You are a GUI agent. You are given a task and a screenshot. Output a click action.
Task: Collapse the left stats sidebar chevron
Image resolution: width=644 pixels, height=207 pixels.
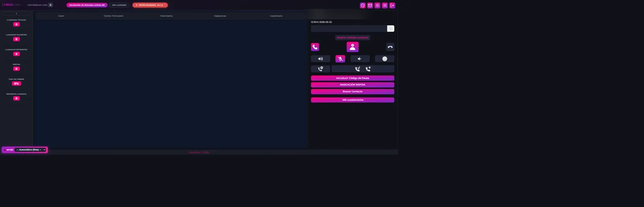click(17, 14)
